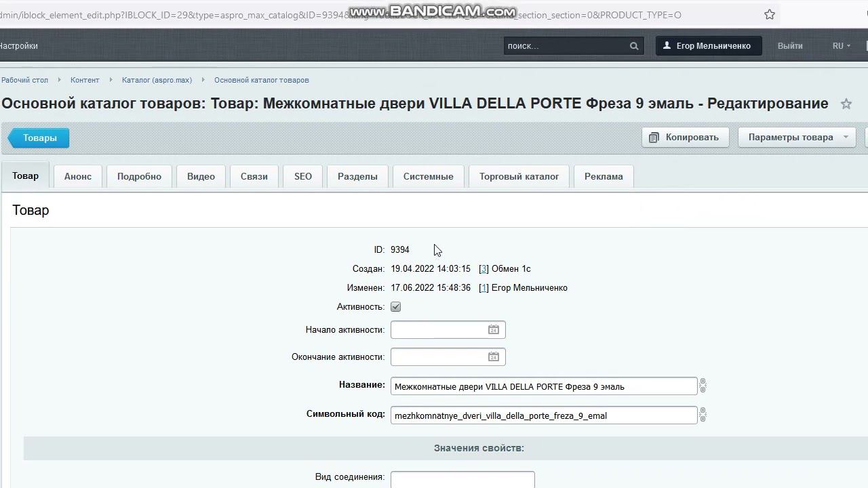This screenshot has height=488, width=868.
Task: Click the copy icon on Копировать button
Action: pos(654,138)
